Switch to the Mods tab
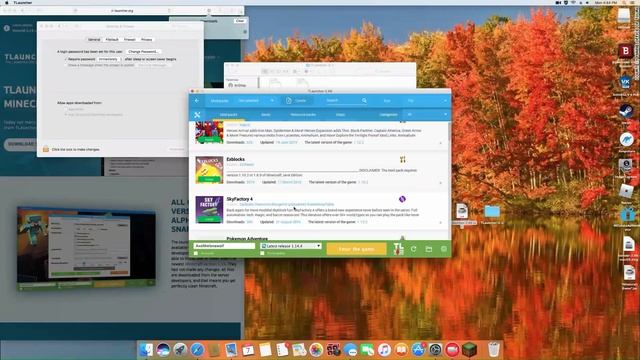Image resolution: width=640 pixels, height=360 pixels. point(266,115)
